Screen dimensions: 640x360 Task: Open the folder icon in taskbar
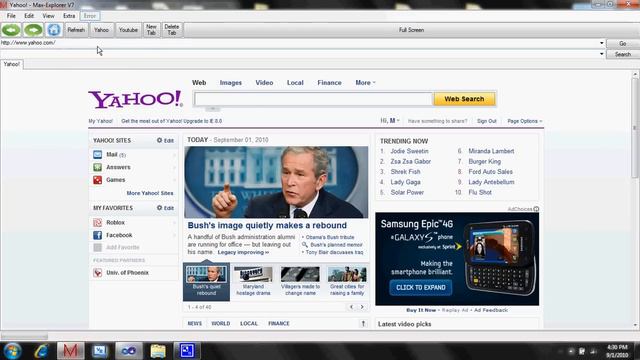158,351
